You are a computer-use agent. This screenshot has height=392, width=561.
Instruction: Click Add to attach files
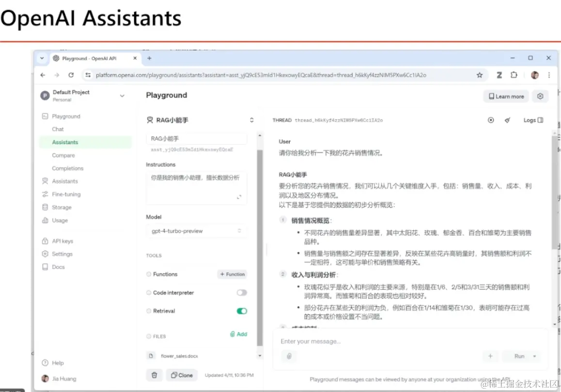239,334
